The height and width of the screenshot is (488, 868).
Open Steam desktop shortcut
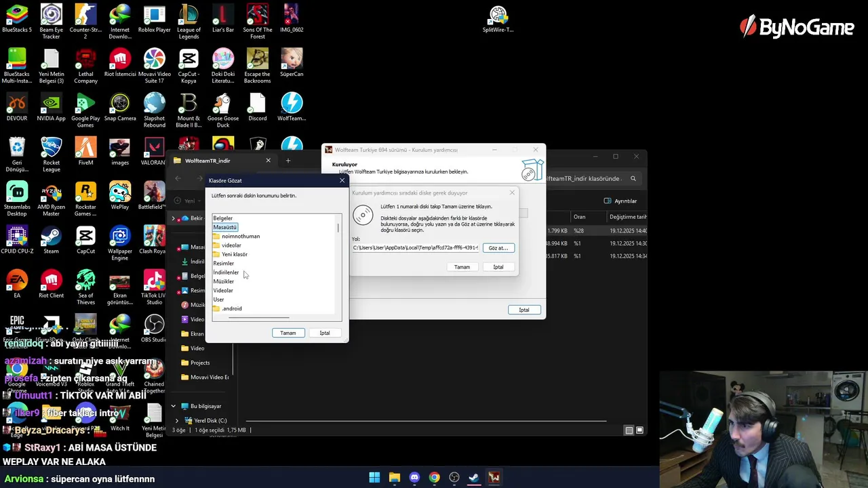[52, 240]
